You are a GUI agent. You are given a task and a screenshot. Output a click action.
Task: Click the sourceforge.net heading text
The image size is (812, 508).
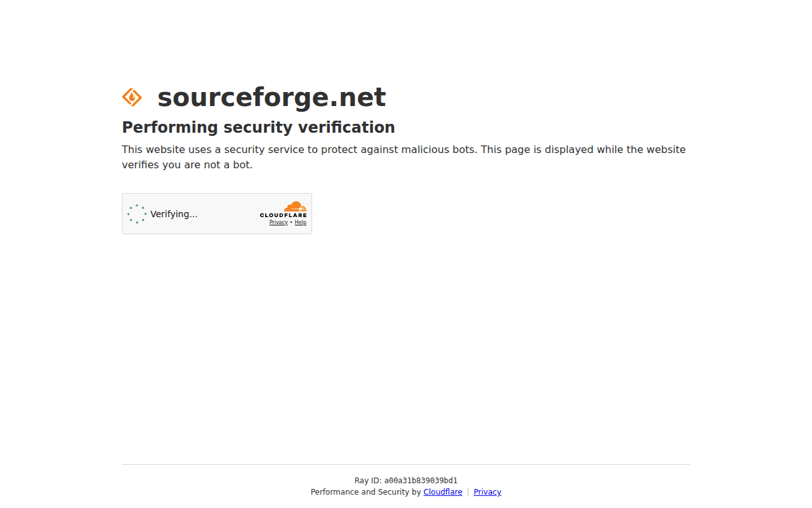272,97
